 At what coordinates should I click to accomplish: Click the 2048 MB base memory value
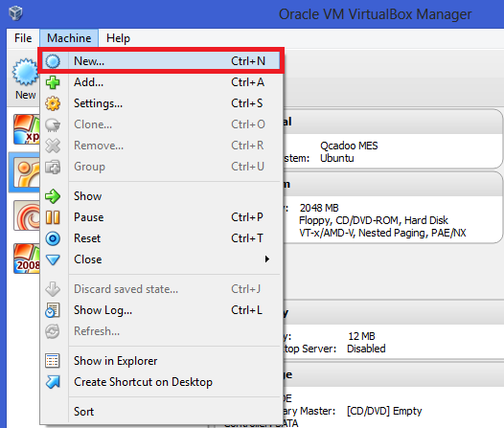coord(319,208)
